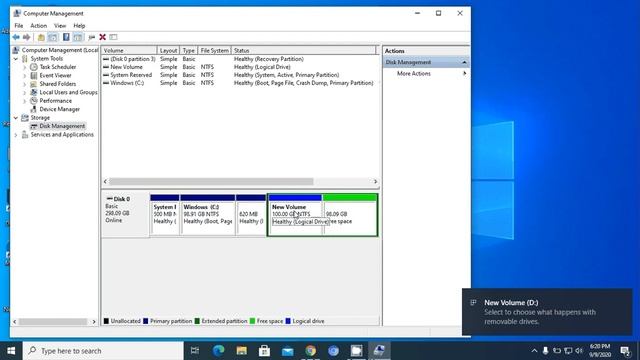The height and width of the screenshot is (360, 640).
Task: Launch Microsoft Edge from the taskbar
Action: click(218, 351)
